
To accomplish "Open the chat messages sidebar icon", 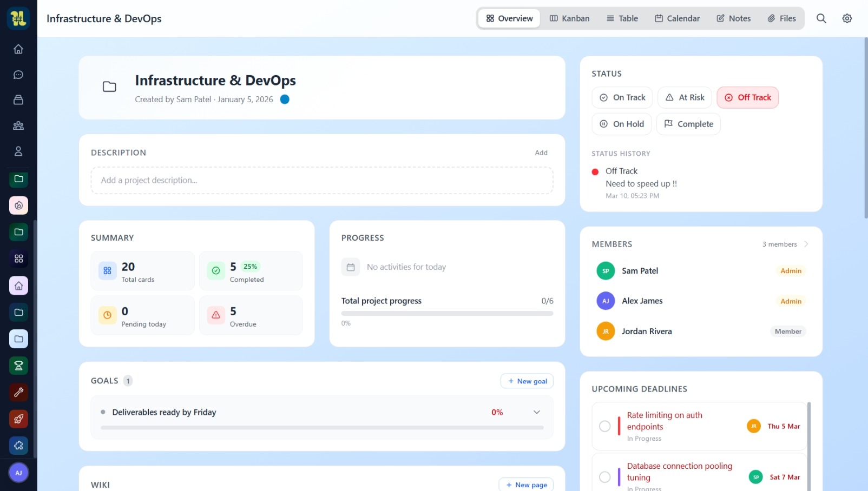I will [18, 75].
